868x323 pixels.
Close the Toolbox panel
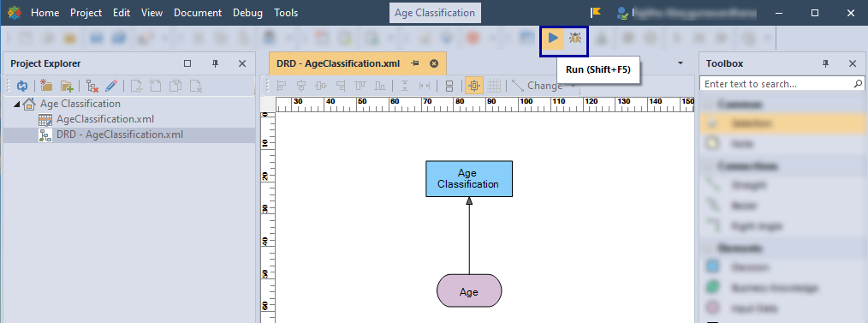coord(853,63)
